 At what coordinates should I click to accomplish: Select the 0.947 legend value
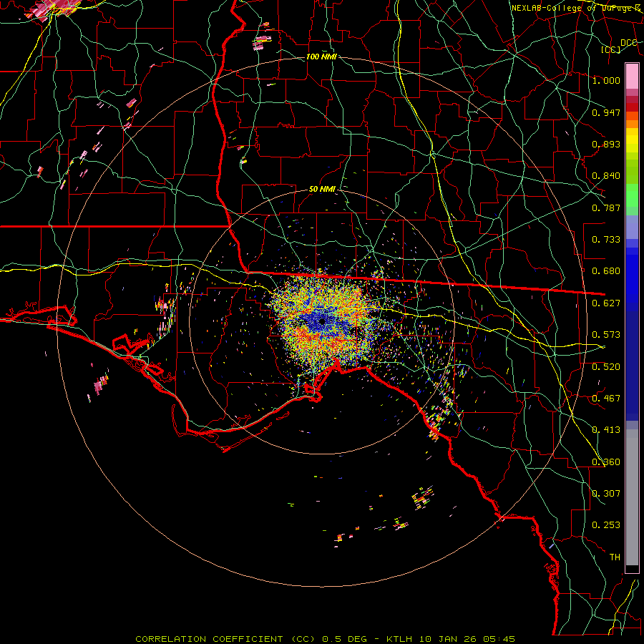606,112
